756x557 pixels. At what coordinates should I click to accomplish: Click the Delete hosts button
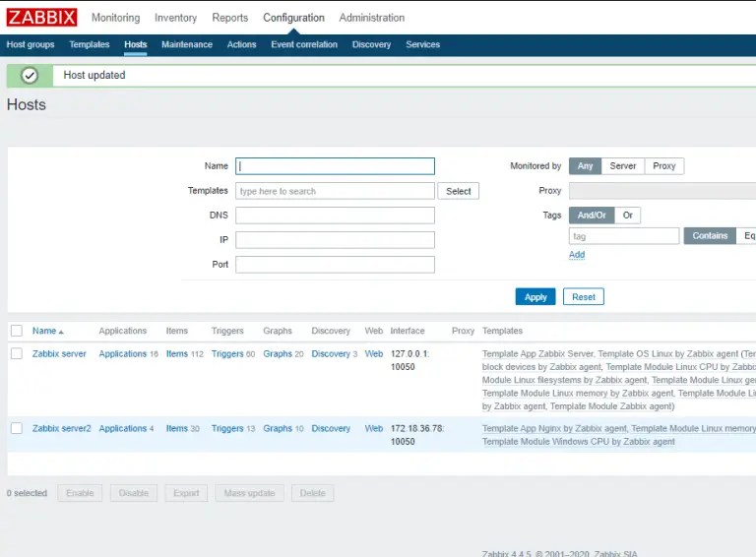[312, 493]
